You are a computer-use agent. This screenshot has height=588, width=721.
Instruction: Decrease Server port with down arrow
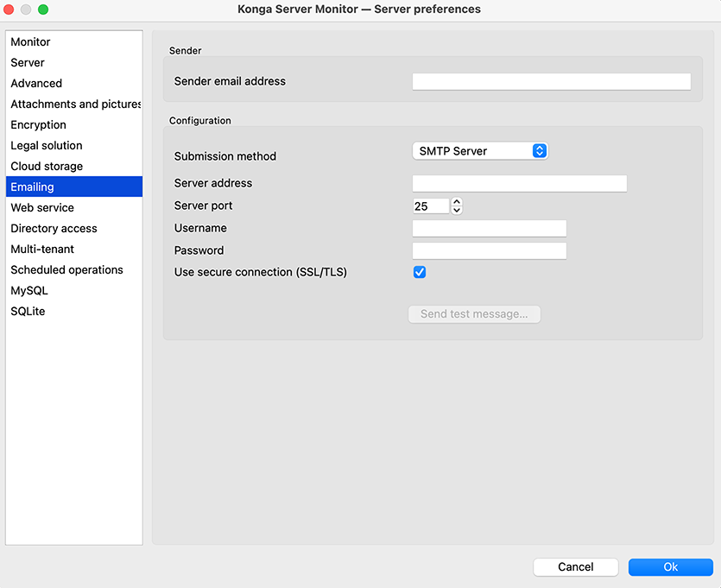(x=457, y=210)
